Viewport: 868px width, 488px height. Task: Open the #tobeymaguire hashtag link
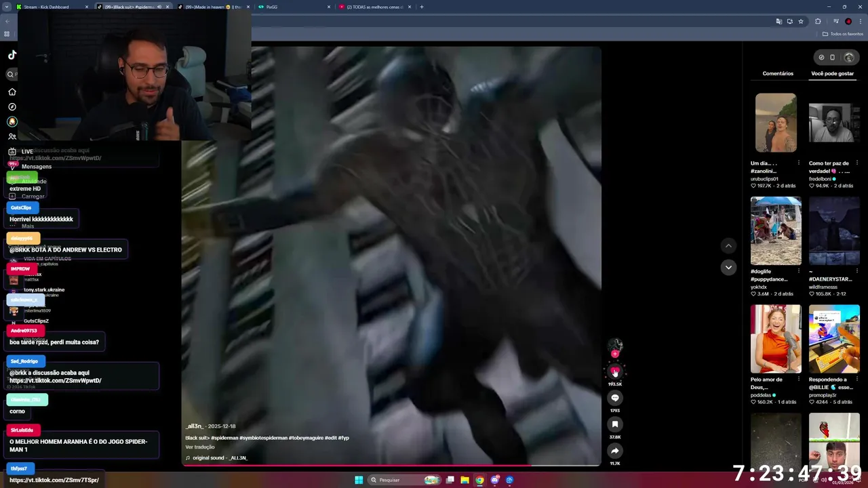pos(307,438)
